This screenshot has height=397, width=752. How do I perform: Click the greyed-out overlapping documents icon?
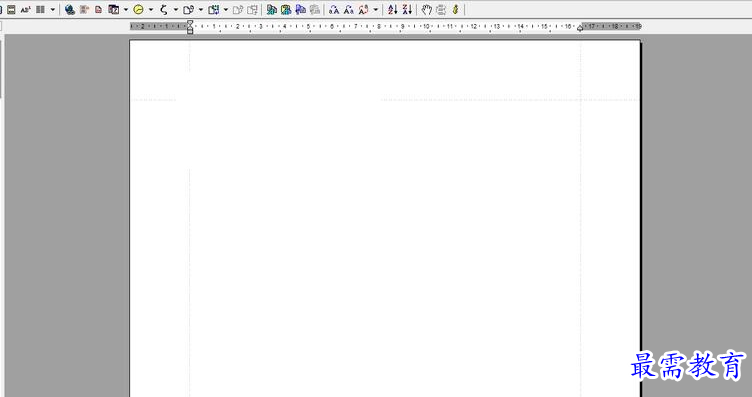(x=252, y=9)
